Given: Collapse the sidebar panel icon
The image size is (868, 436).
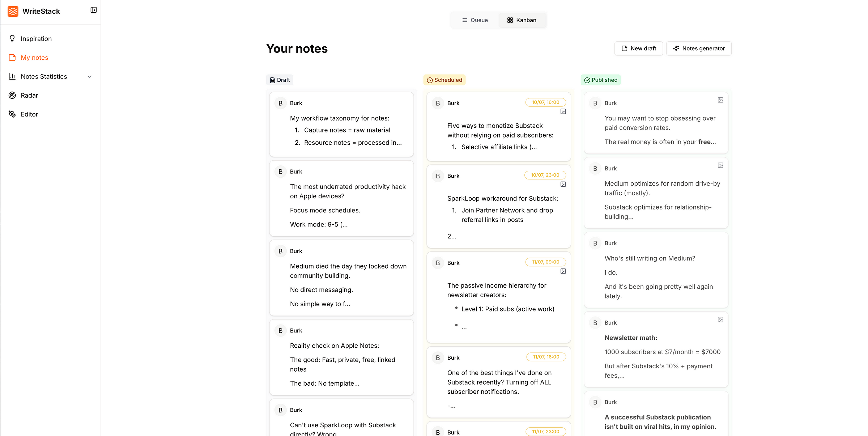Looking at the screenshot, I should tap(93, 10).
